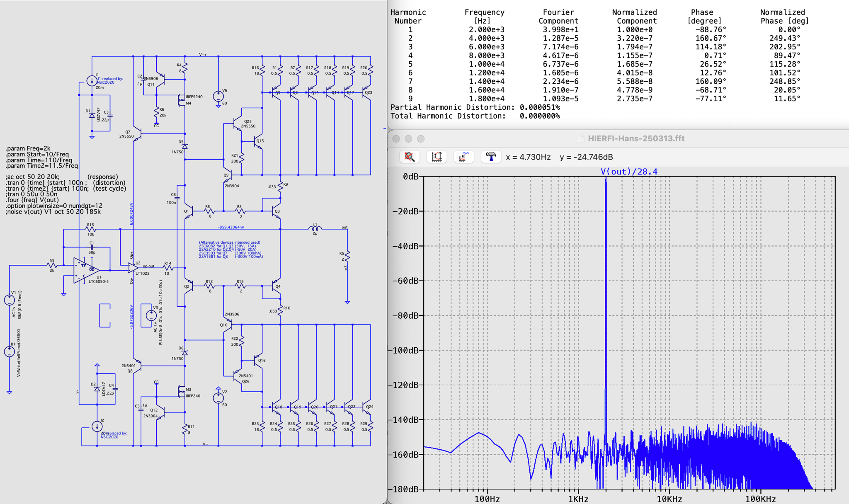Image resolution: width=849 pixels, height=504 pixels.
Task: Click the 4.000e+3 frequency cell
Action: tap(487, 38)
